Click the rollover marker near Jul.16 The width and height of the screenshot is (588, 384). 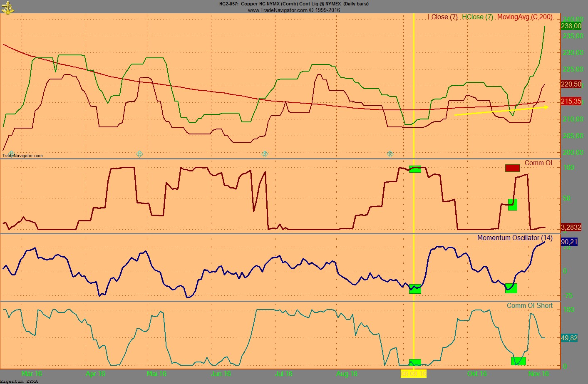(265, 154)
